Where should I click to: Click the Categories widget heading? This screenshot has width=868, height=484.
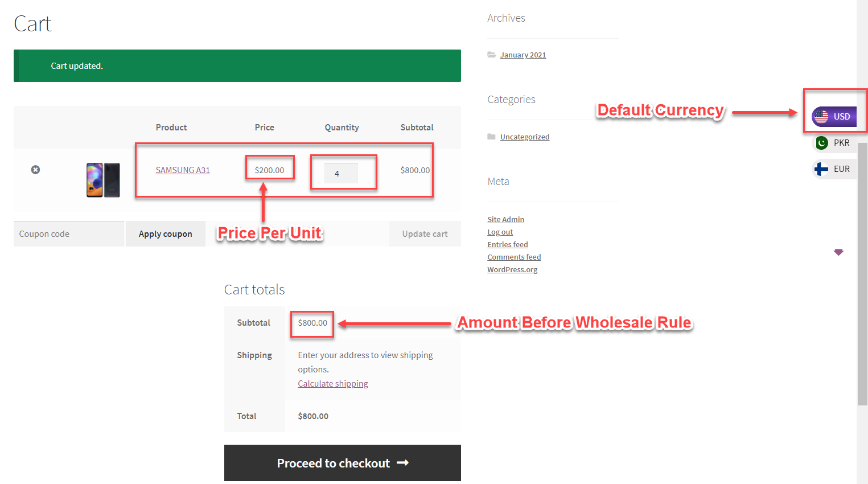[x=511, y=100]
